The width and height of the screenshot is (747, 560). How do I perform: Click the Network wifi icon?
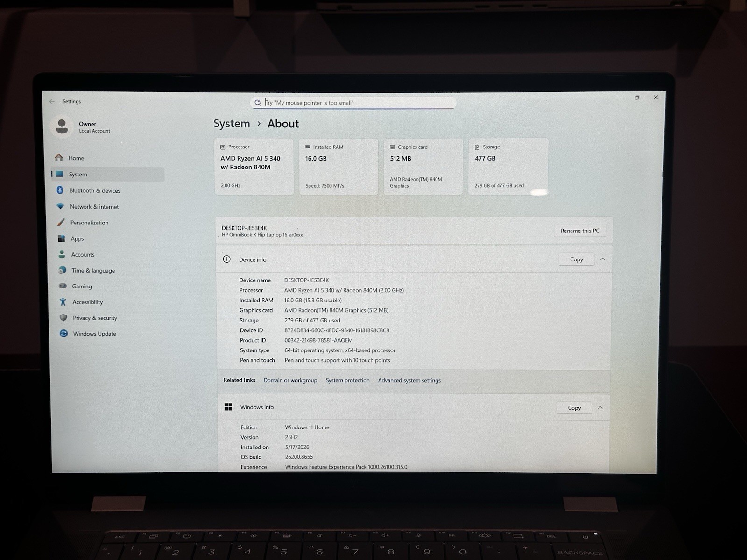tap(60, 206)
